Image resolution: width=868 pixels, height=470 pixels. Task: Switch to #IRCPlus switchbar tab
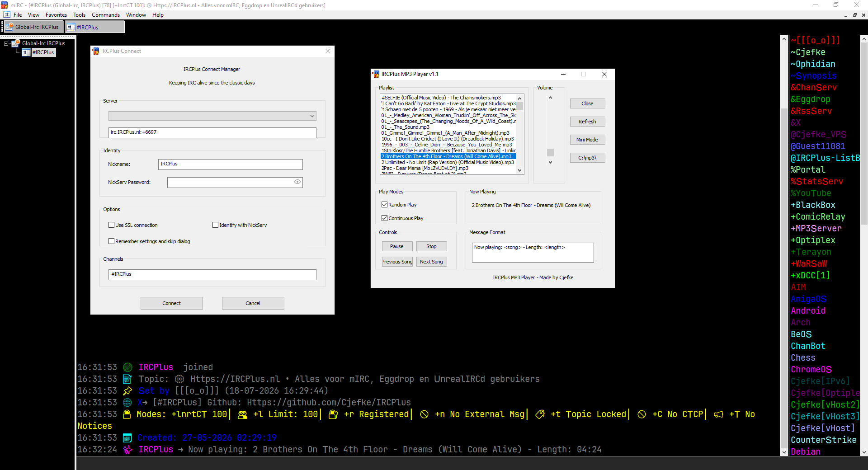95,27
